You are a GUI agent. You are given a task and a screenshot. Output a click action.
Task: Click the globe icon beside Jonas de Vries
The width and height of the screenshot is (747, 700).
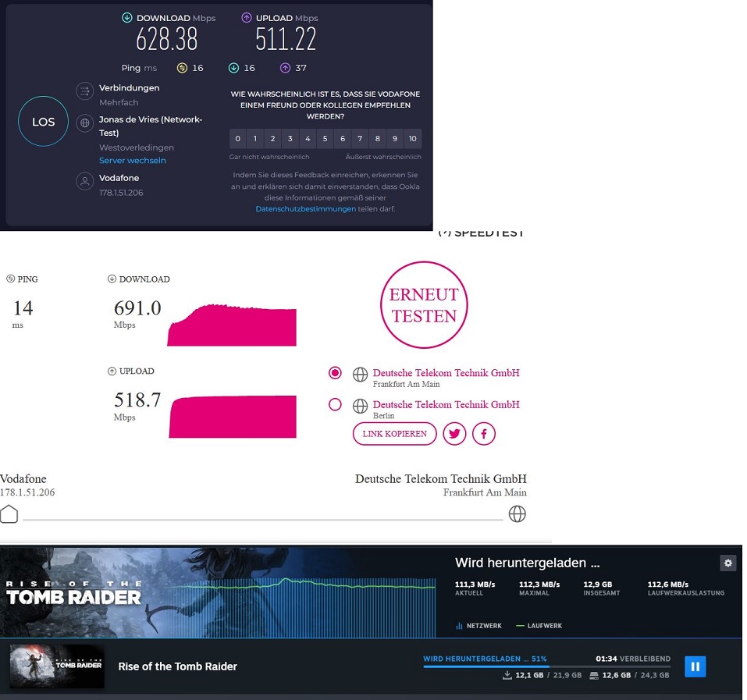tap(85, 123)
